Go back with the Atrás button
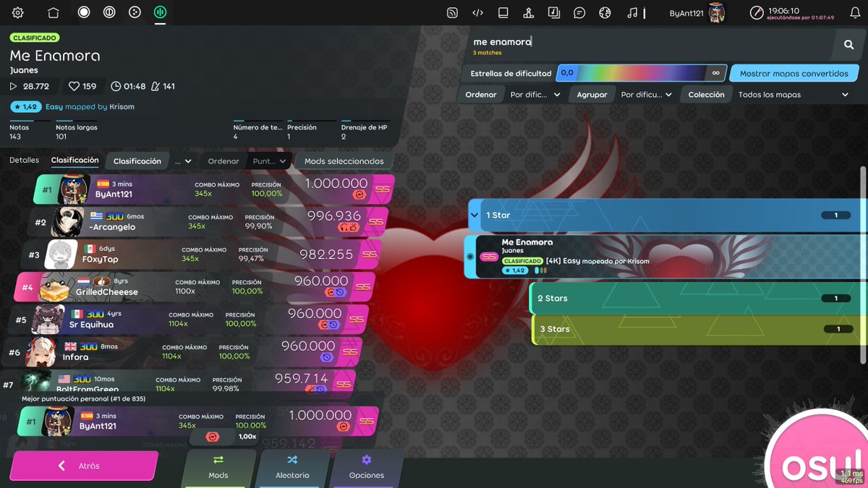This screenshot has height=488, width=868. [x=84, y=466]
